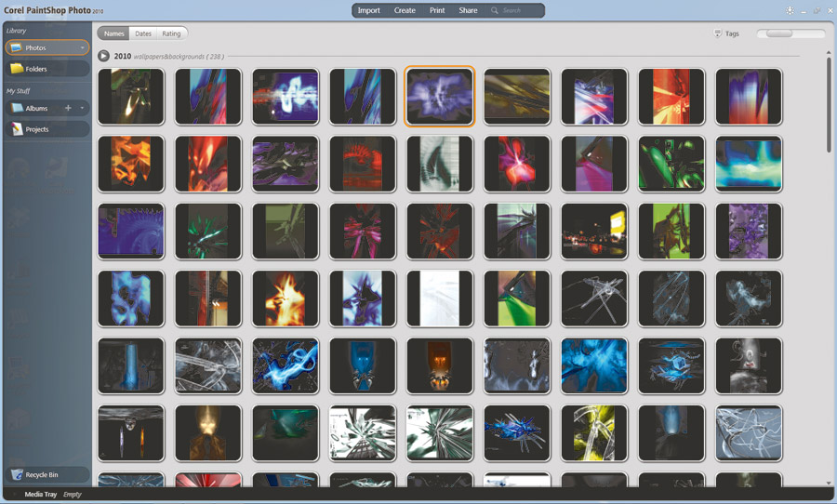The width and height of the screenshot is (837, 504).
Task: Click the Tags icon
Action: coord(718,33)
